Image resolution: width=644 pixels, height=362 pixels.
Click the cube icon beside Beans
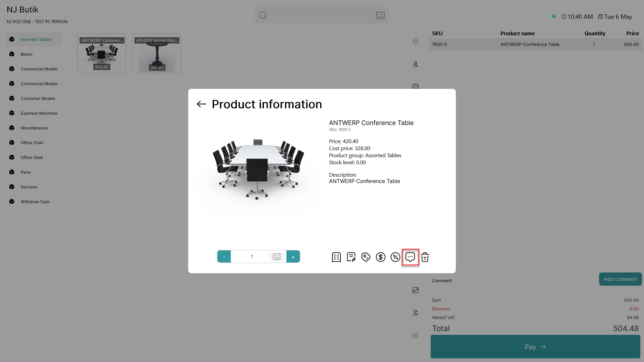12,54
